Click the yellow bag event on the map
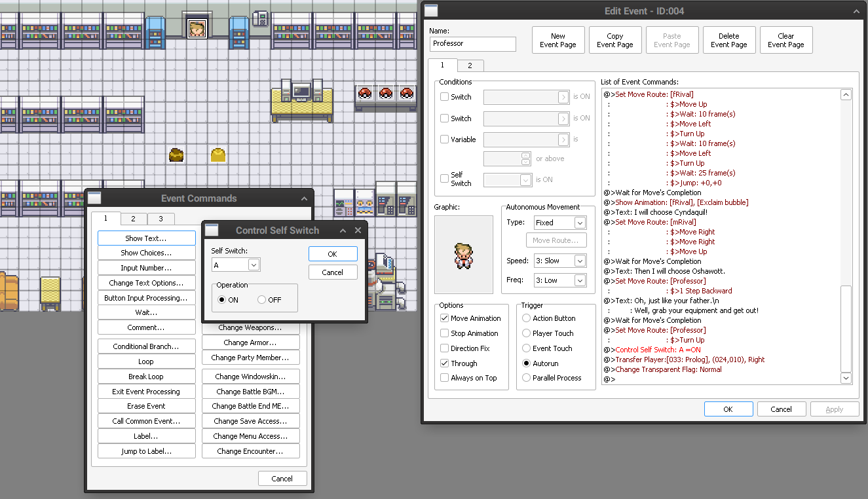This screenshot has height=499, width=868. point(218,155)
